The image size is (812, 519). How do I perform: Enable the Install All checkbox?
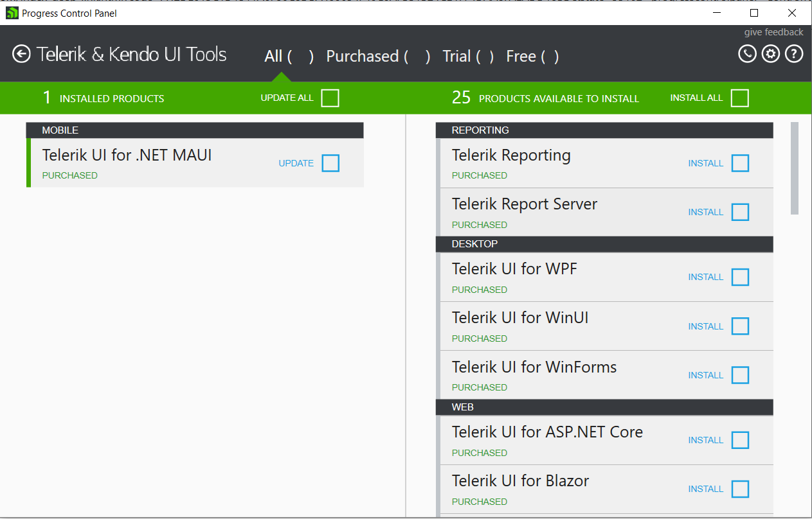(739, 98)
